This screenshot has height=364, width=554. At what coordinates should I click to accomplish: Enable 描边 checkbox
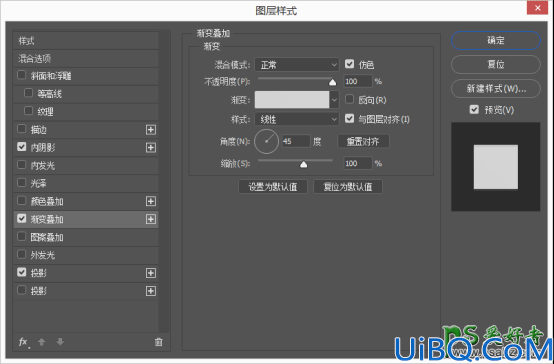(x=22, y=129)
